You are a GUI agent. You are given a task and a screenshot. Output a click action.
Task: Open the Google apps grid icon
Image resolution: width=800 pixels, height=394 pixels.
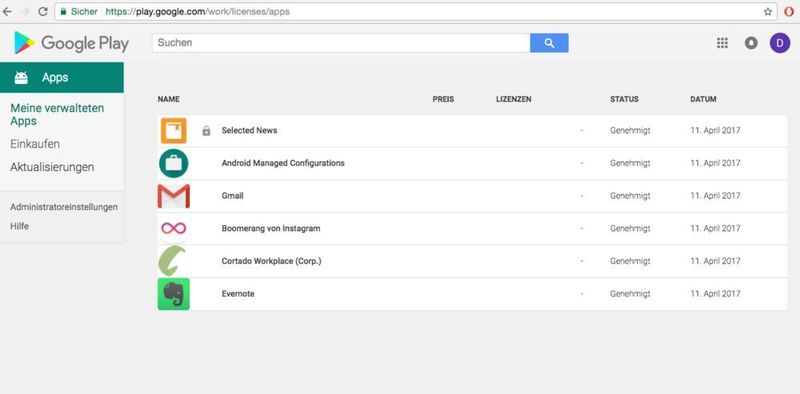click(722, 43)
